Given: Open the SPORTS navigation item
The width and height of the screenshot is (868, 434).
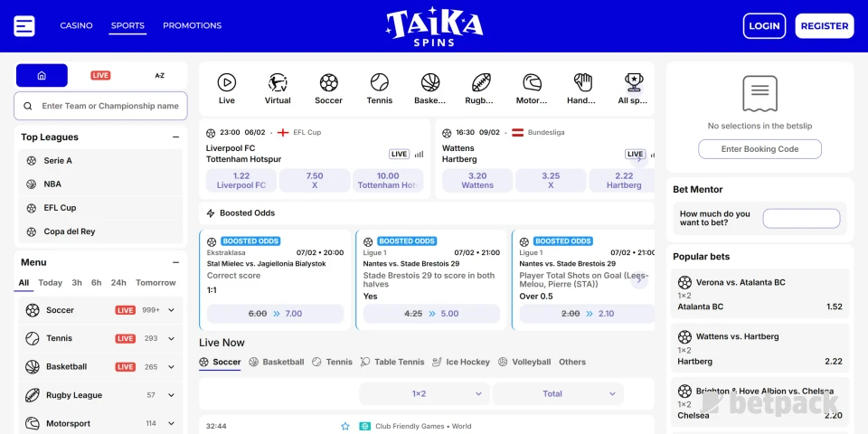Looking at the screenshot, I should pos(127,25).
